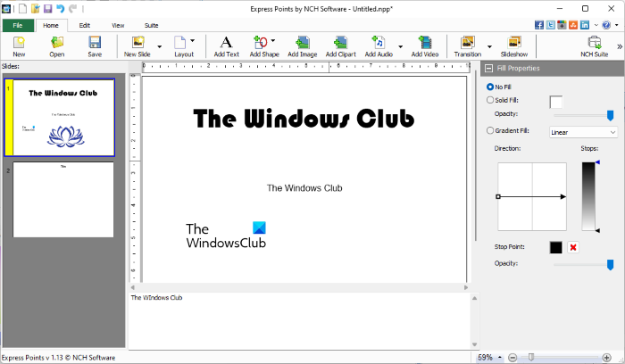Click zoom out minus button in status bar
This screenshot has width=625, height=364.
[x=513, y=358]
